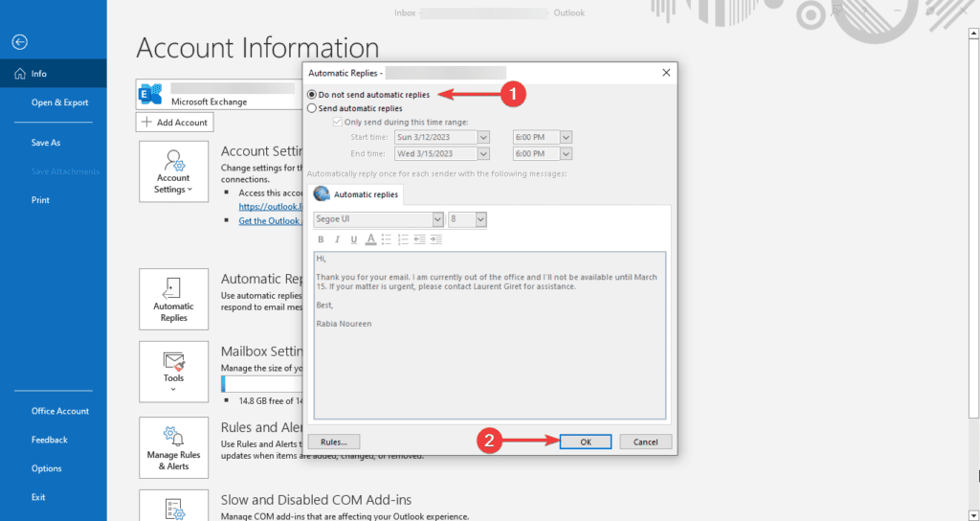The width and height of the screenshot is (980, 521).
Task: Increase indent in reply editor
Action: pos(436,239)
